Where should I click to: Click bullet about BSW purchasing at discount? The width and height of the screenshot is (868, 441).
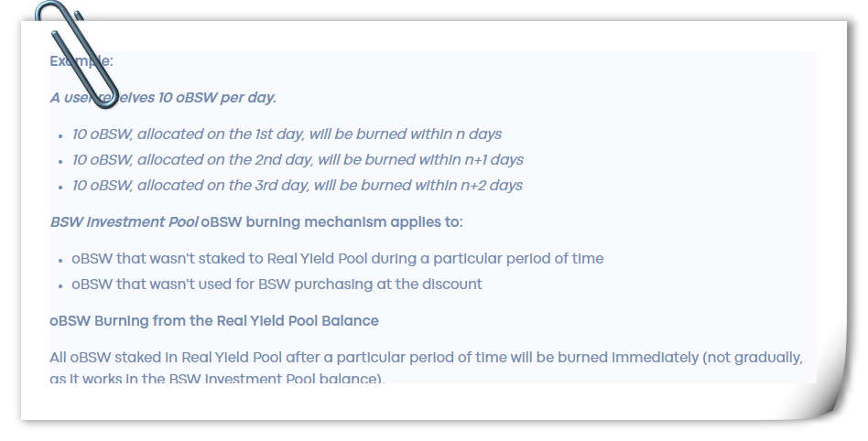pyautogui.click(x=277, y=285)
